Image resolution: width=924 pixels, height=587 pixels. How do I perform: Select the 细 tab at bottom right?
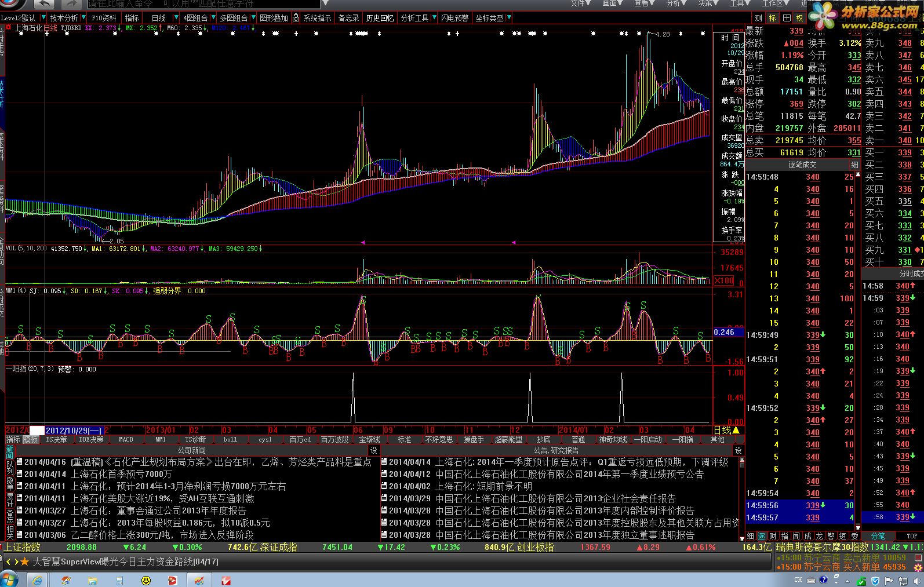coord(750,536)
